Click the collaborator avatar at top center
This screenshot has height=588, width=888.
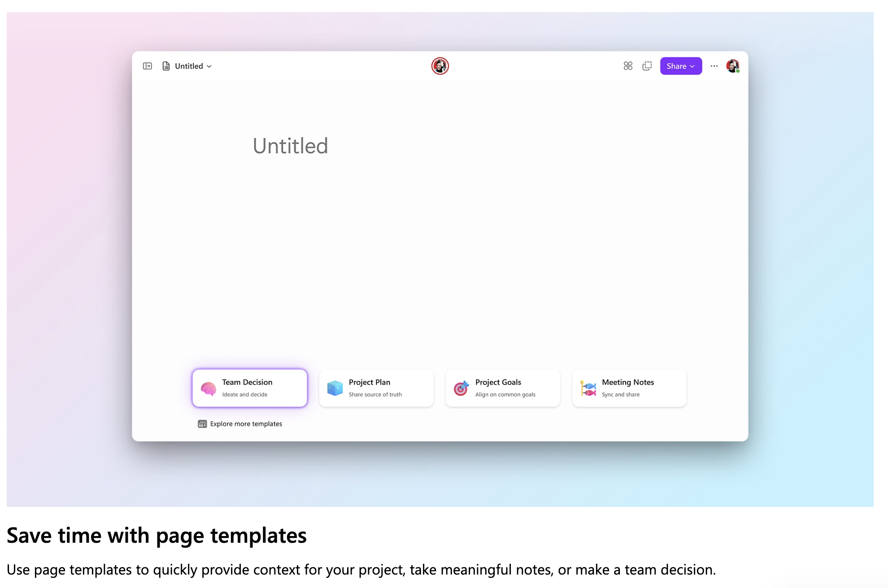coord(440,66)
